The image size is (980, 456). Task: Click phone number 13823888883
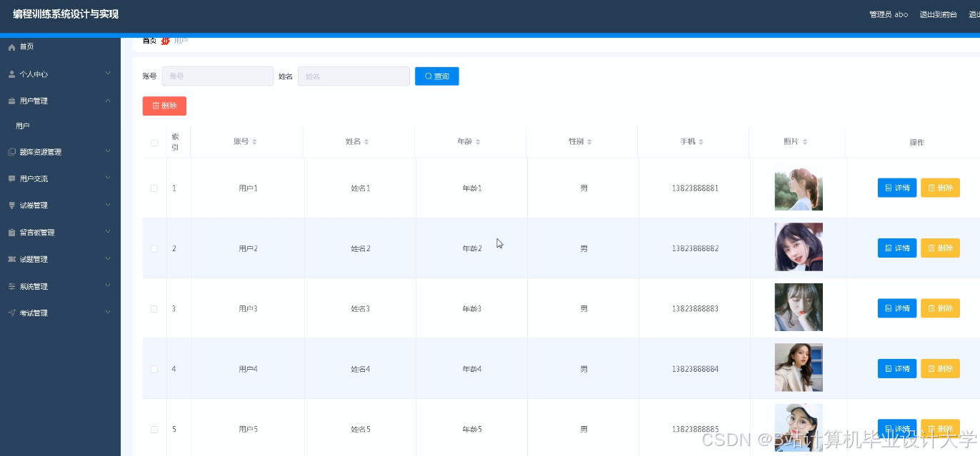coord(695,309)
